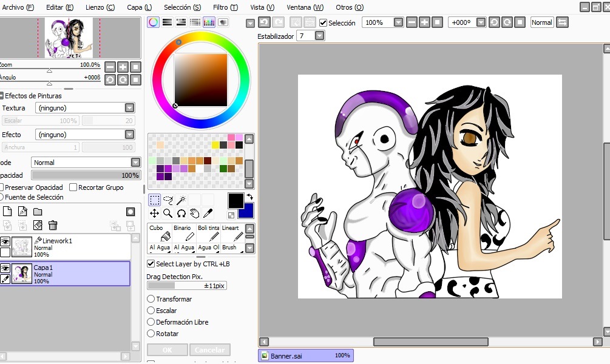Open the rotation angle dropdown
The width and height of the screenshot is (610, 364).
point(481,22)
